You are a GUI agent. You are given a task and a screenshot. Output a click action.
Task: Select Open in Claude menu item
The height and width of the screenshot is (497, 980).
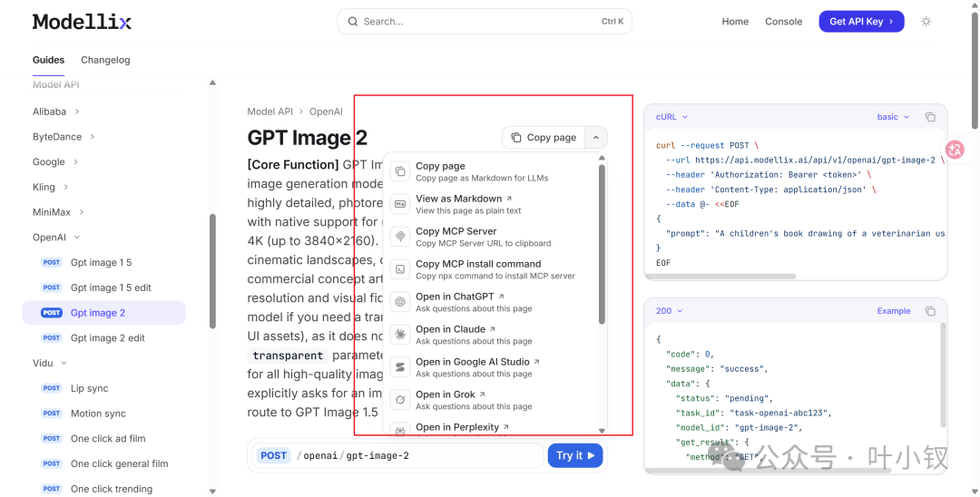pos(491,335)
